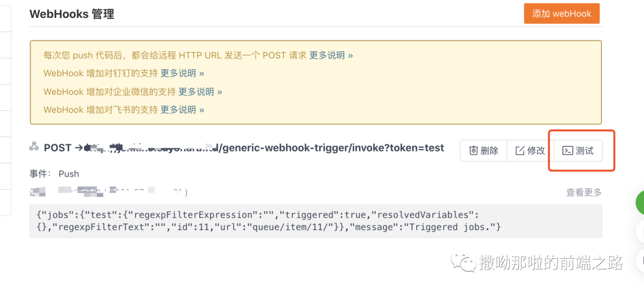The height and width of the screenshot is (291, 644).
Task: Click the POST method label
Action: coord(57,147)
